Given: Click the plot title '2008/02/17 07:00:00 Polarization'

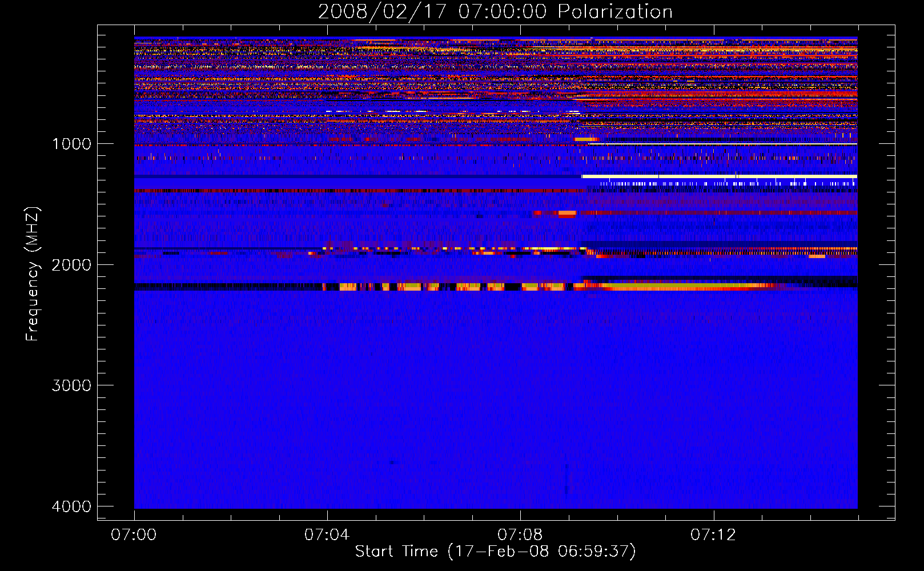Looking at the screenshot, I should 495,11.
